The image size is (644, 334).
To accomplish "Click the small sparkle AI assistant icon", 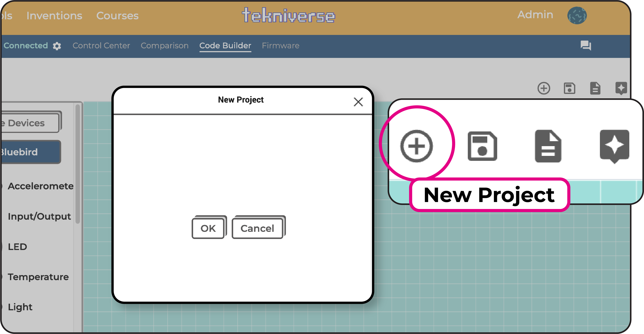I will pos(621,88).
